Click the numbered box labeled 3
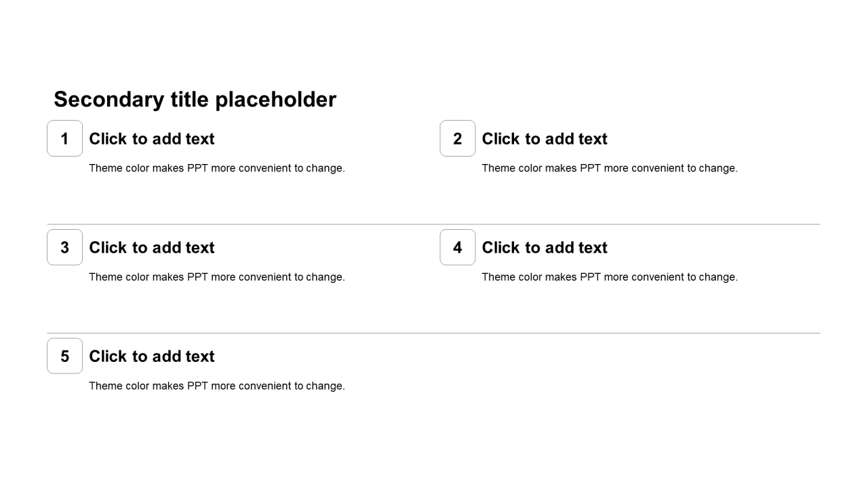 tap(64, 247)
